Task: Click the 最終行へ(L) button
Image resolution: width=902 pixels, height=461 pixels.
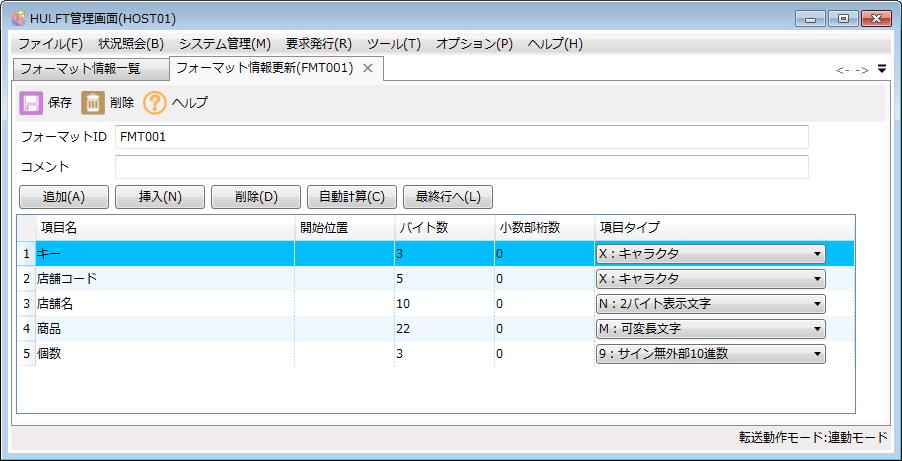Action: pos(447,197)
